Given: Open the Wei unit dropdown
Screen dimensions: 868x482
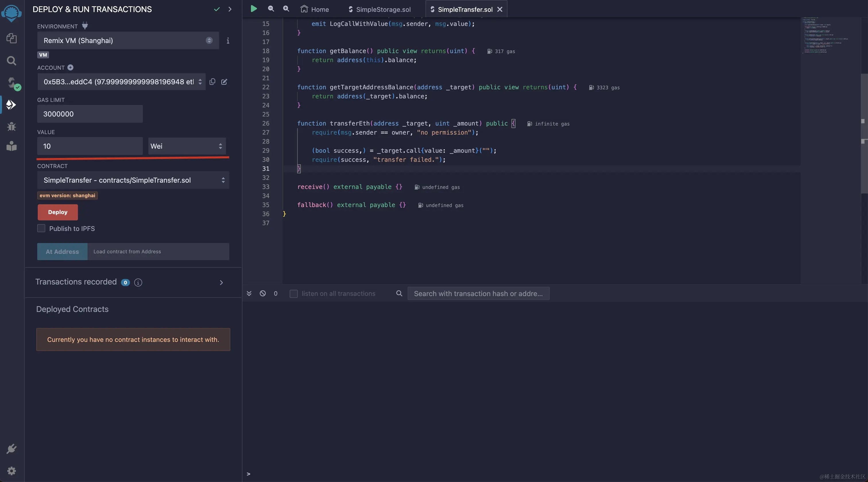Looking at the screenshot, I should pyautogui.click(x=187, y=146).
